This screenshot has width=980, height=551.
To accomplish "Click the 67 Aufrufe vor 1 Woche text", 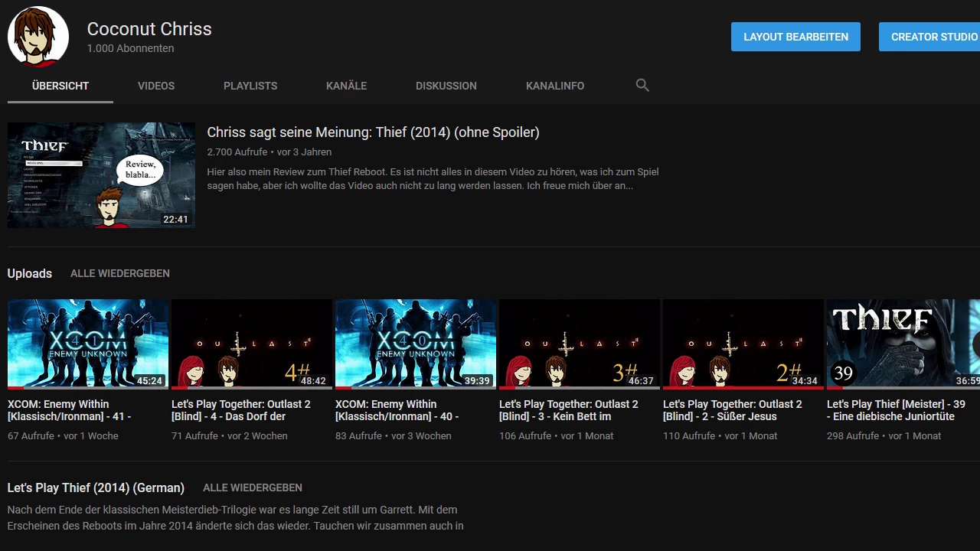I will click(x=63, y=435).
